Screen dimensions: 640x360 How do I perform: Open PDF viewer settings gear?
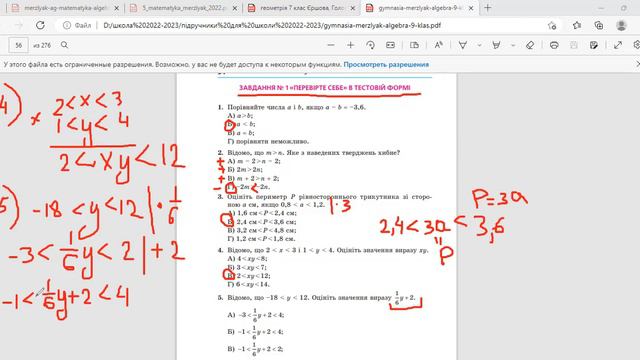[636, 45]
